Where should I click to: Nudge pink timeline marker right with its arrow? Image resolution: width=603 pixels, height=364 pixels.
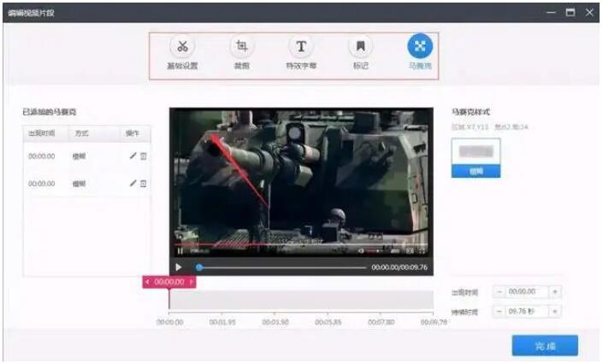[x=191, y=282]
